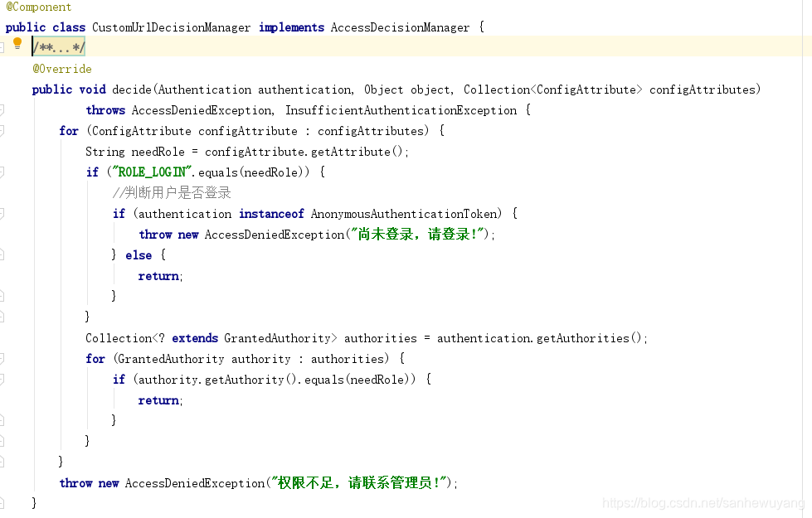Click the decide method name

pos(132,90)
